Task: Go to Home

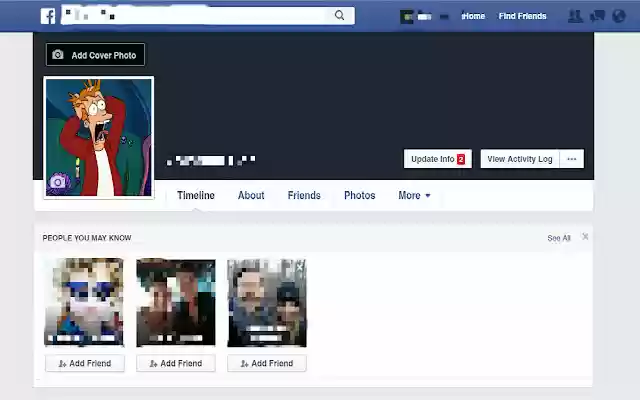Action: [x=473, y=16]
